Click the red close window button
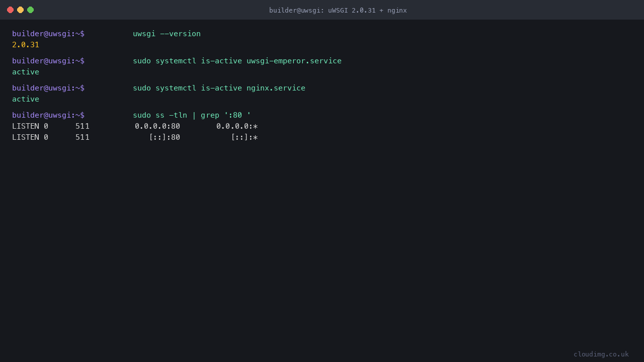 10,10
